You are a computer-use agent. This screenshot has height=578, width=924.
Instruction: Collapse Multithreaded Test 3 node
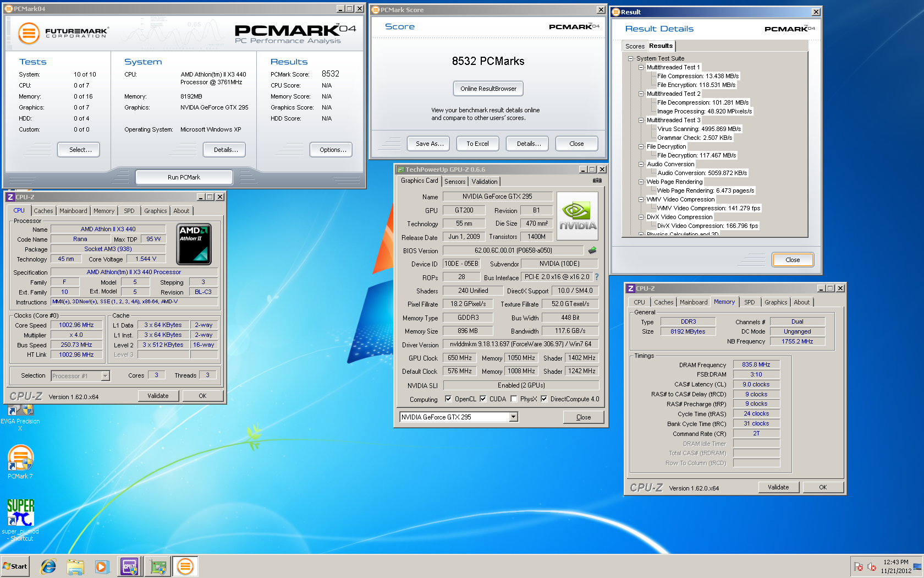(x=641, y=120)
